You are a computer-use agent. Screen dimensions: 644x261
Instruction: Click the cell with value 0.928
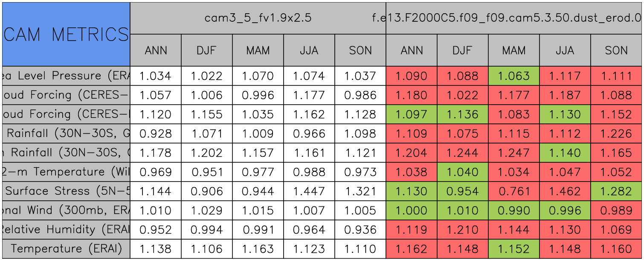156,134
